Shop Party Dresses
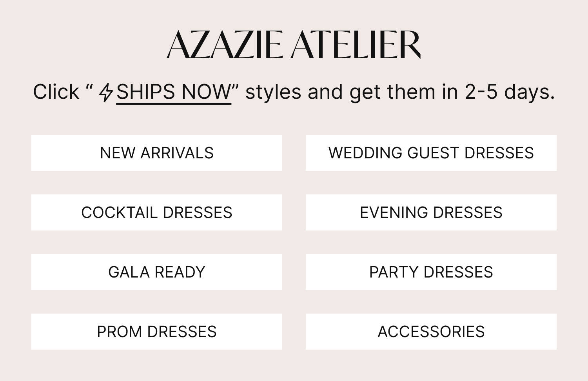Viewport: 588px width, 381px height. point(431,272)
